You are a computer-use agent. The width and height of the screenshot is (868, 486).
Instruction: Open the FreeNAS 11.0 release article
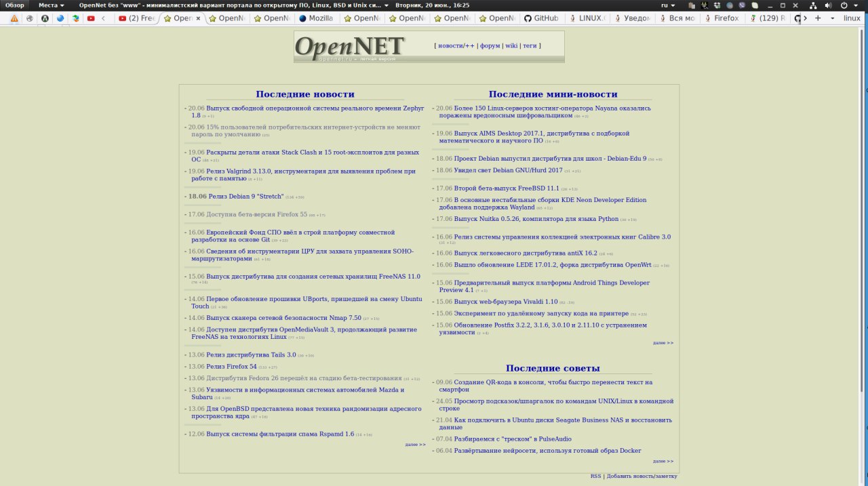pos(313,277)
